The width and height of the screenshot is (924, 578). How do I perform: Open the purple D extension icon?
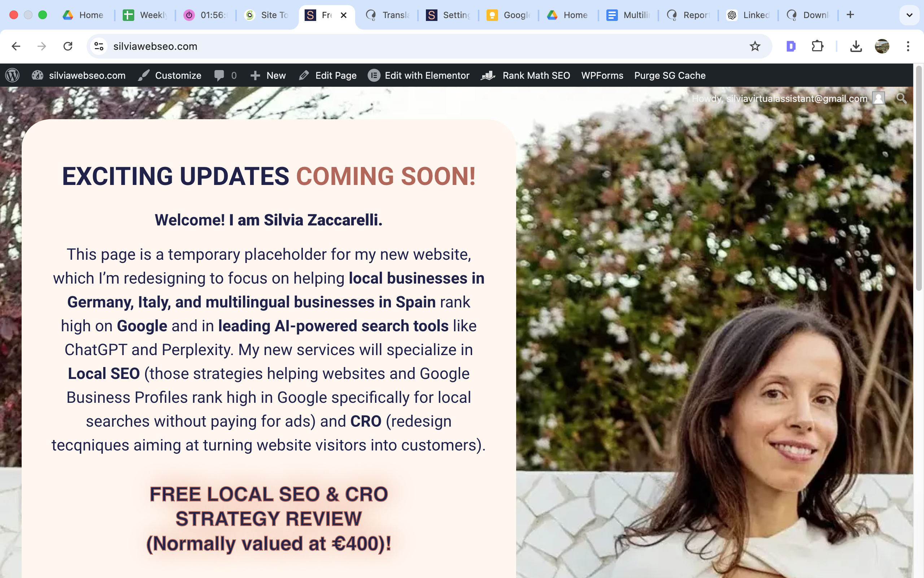click(x=791, y=46)
